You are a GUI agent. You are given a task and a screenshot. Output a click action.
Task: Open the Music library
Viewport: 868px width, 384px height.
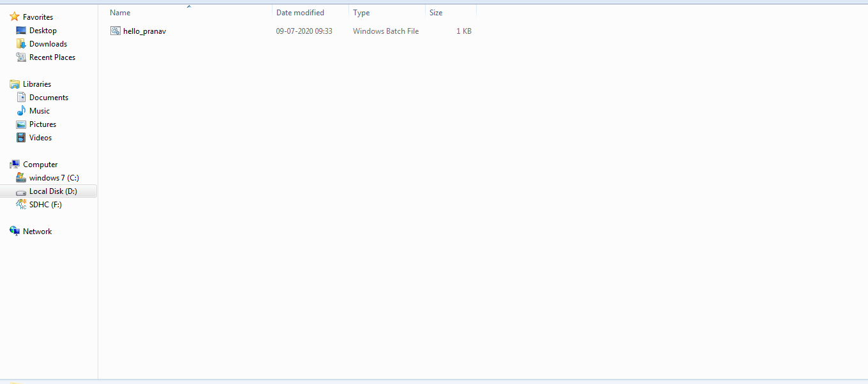[40, 110]
